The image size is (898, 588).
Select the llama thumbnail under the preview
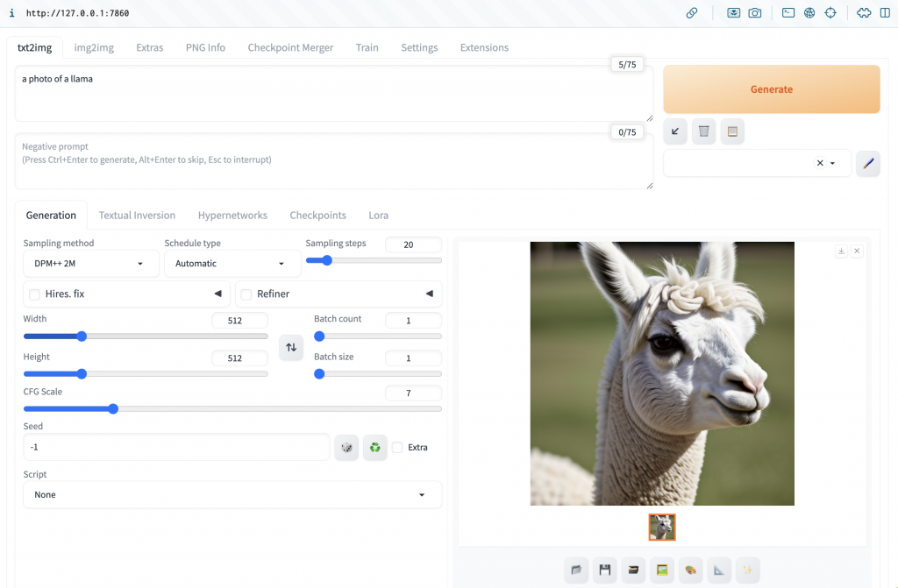(x=662, y=528)
